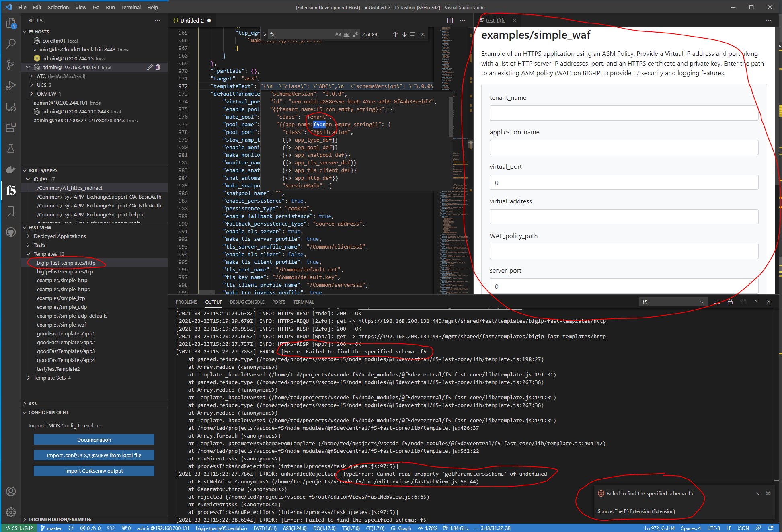Click the Documentation button
782x532 pixels.
point(94,440)
